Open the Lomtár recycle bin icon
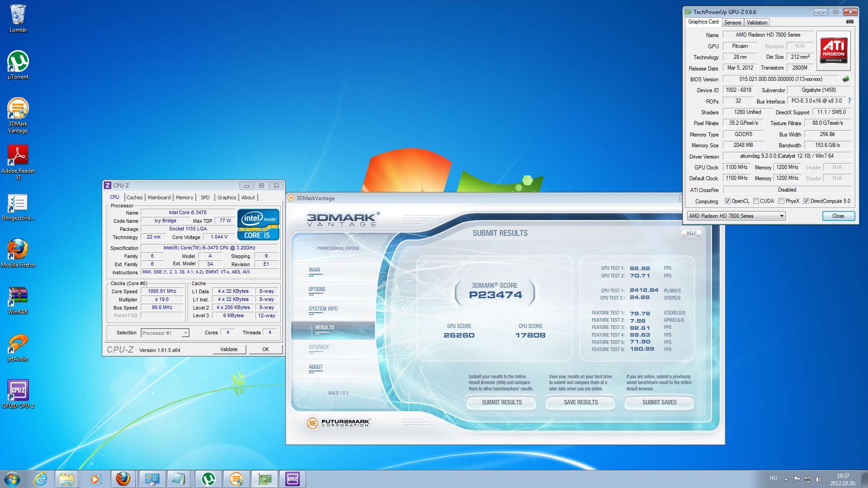 tap(18, 19)
